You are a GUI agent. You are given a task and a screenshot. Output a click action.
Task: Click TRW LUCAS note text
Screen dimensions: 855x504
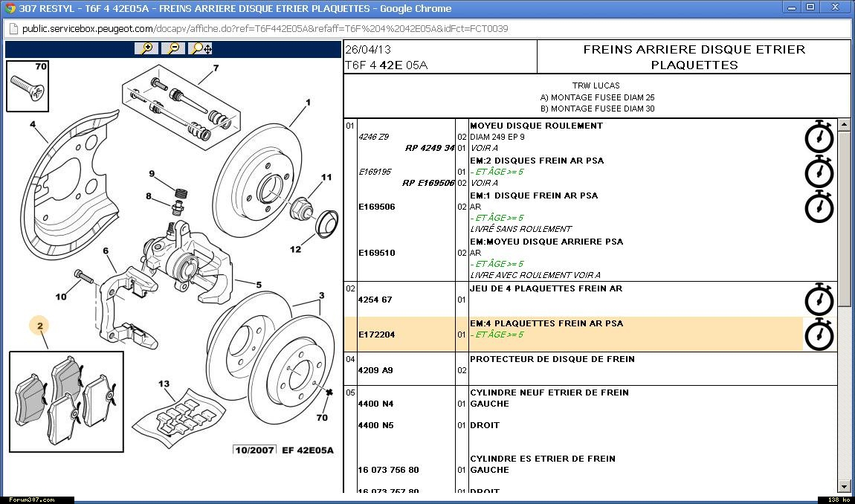[596, 85]
